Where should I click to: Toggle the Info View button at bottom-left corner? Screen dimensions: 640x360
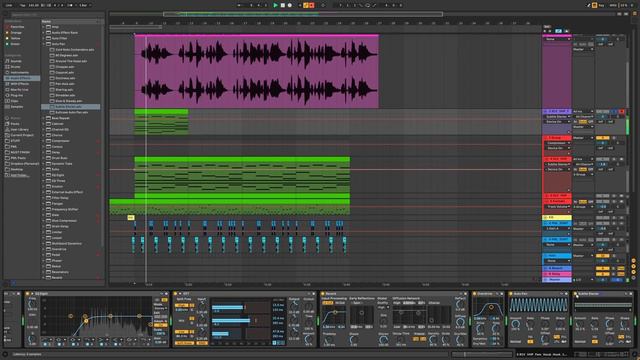click(5, 355)
